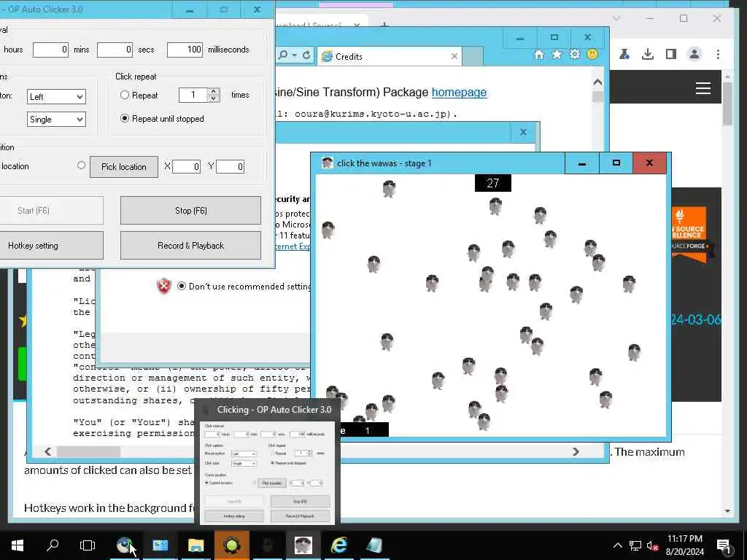
Task: Select the Pick location radio button
Action: pos(82,166)
